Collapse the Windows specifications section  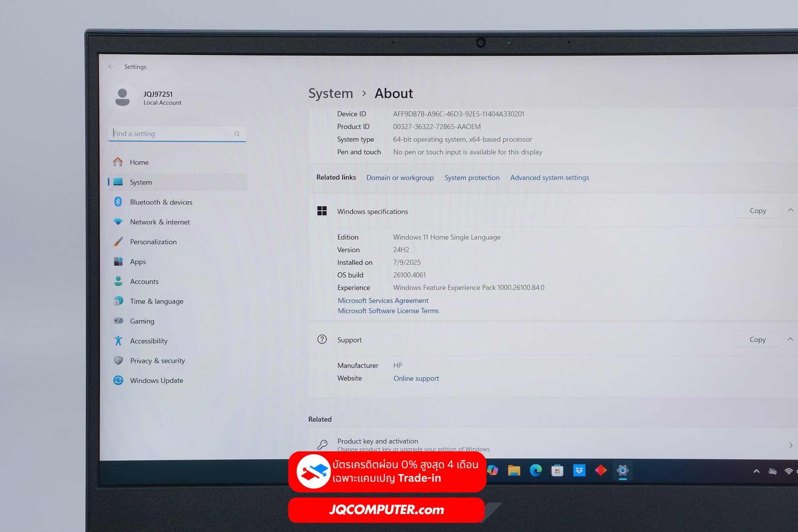click(x=790, y=210)
